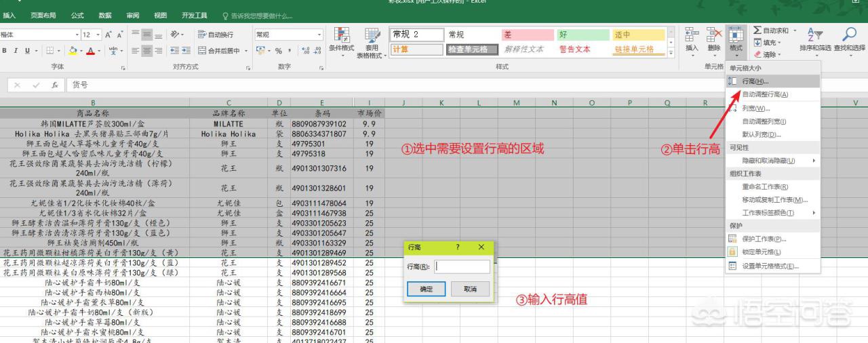This screenshot has width=868, height=343.
Task: Open the number format 常规 combo box
Action: 288,35
